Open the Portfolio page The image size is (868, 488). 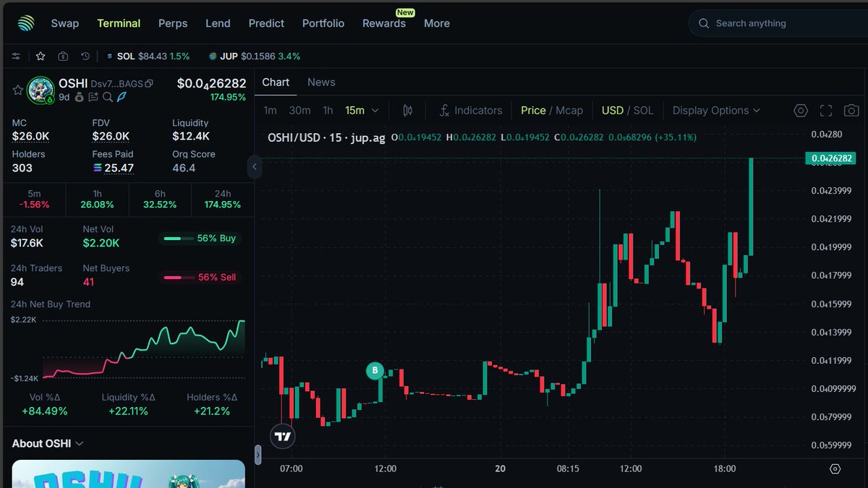[323, 23]
